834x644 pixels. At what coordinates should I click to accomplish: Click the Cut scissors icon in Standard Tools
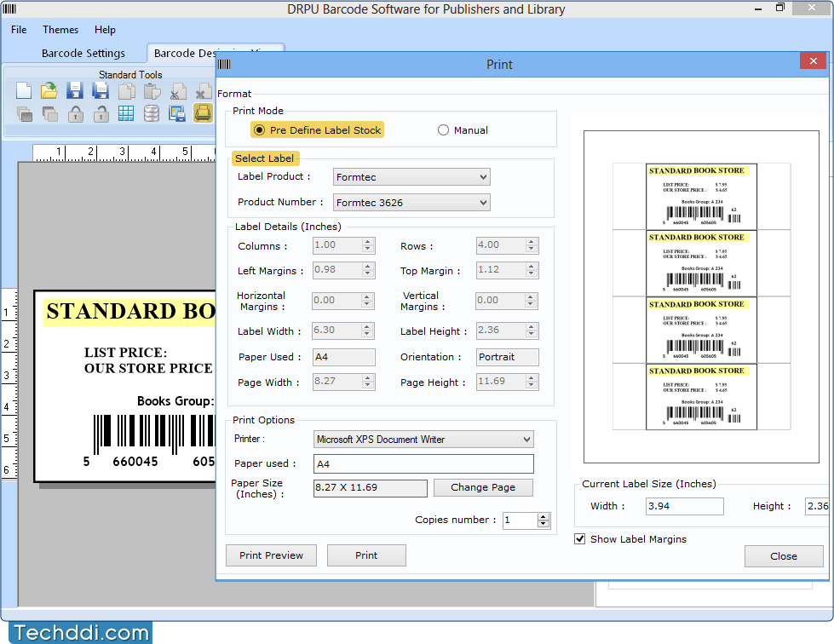[178, 91]
